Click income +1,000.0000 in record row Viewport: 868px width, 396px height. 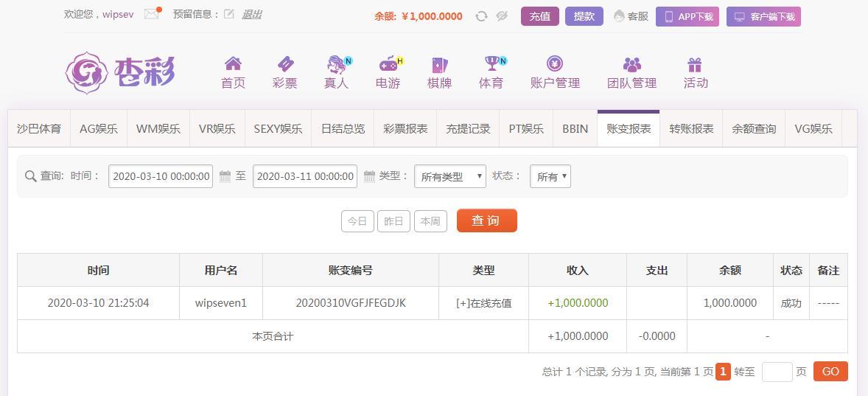(578, 303)
